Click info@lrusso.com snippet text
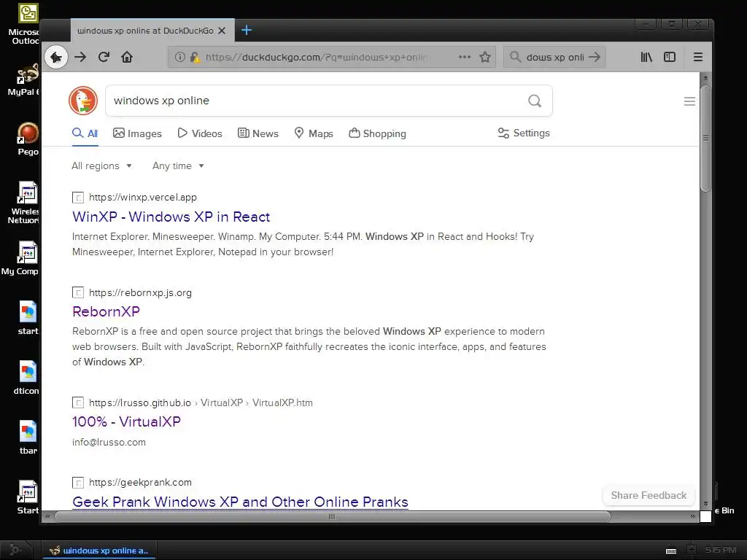Viewport: 747px width, 560px height. [109, 442]
